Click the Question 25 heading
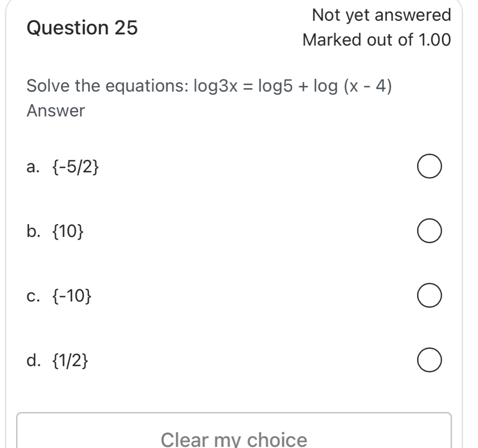The width and height of the screenshot is (478, 448). [x=83, y=27]
